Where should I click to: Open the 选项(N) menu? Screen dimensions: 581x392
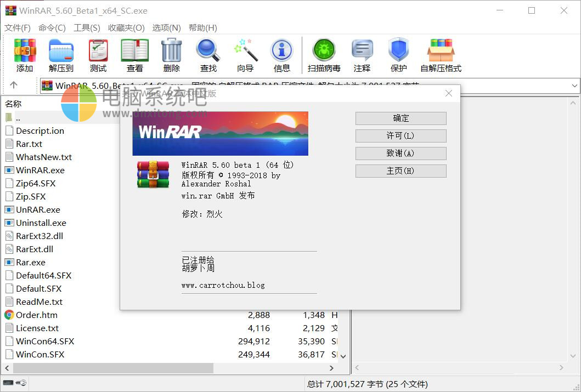(166, 28)
